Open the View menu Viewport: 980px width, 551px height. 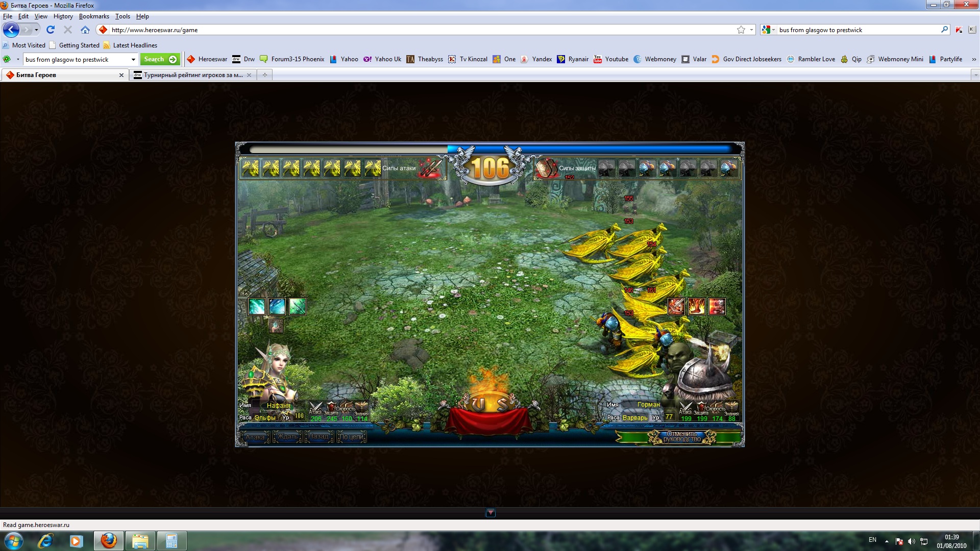tap(41, 16)
